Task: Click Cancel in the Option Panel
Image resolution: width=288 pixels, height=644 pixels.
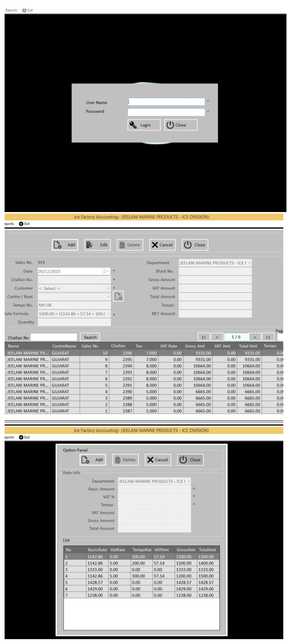Action: point(158,460)
